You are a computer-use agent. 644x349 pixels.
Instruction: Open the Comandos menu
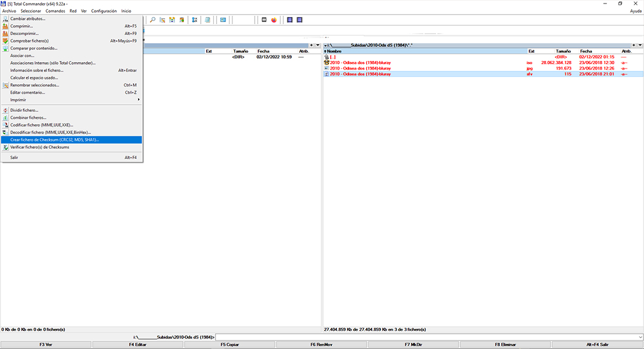point(55,11)
